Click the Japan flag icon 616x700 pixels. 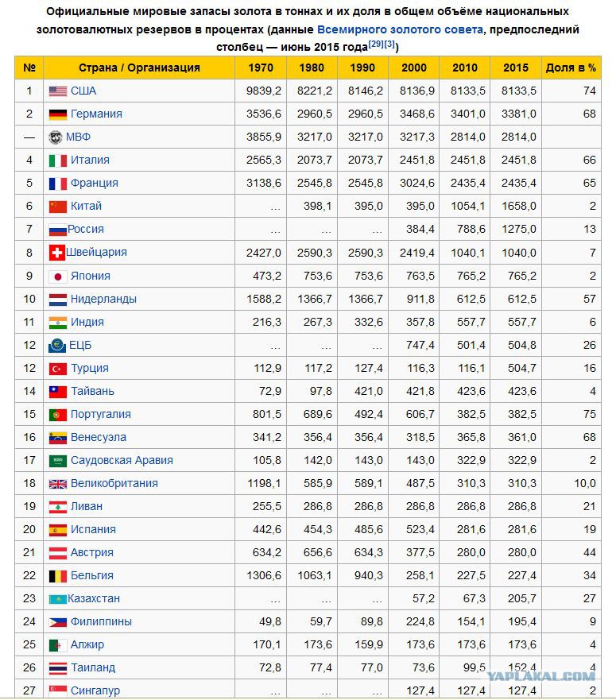[57, 277]
